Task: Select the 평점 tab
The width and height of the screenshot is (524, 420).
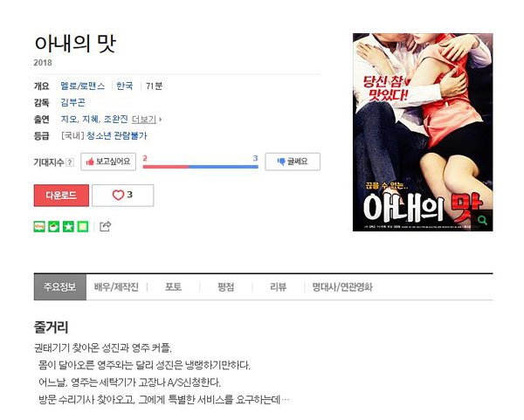Action: coord(226,287)
